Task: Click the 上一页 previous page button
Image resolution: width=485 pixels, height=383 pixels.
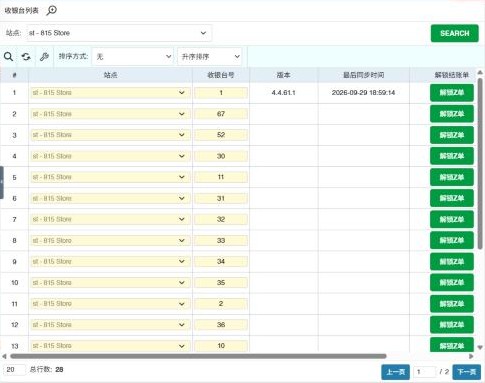Action: tap(395, 372)
